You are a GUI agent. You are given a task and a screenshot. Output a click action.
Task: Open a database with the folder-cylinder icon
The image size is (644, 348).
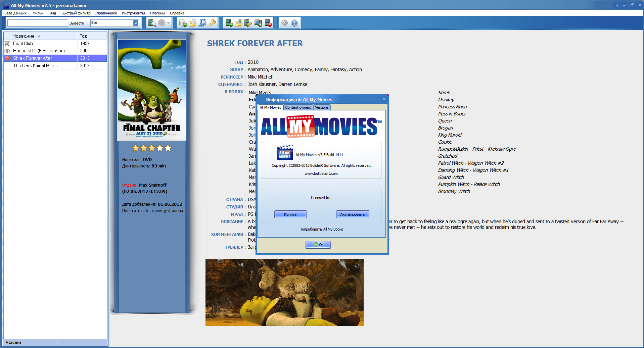193,23
